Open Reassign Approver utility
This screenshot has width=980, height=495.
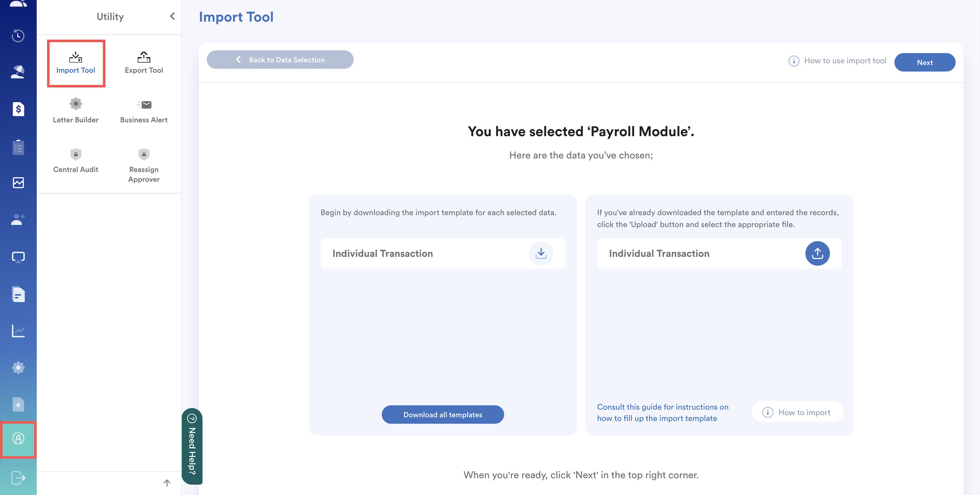click(x=143, y=166)
